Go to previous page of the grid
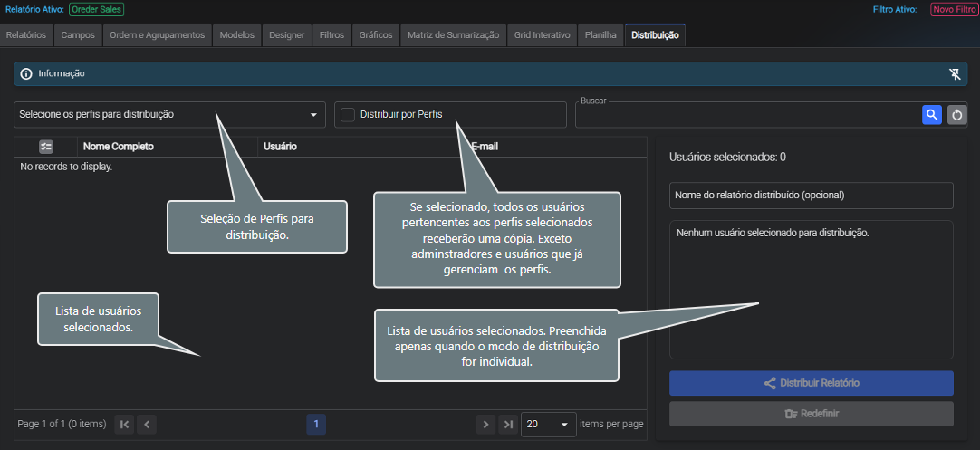This screenshot has height=450, width=980. point(146,425)
